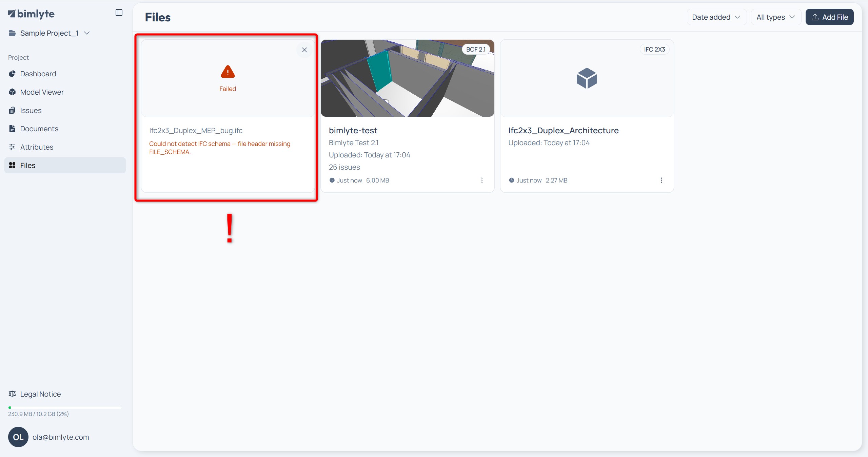The width and height of the screenshot is (868, 457).
Task: Toggle the sidebar collapse icon
Action: 119,13
